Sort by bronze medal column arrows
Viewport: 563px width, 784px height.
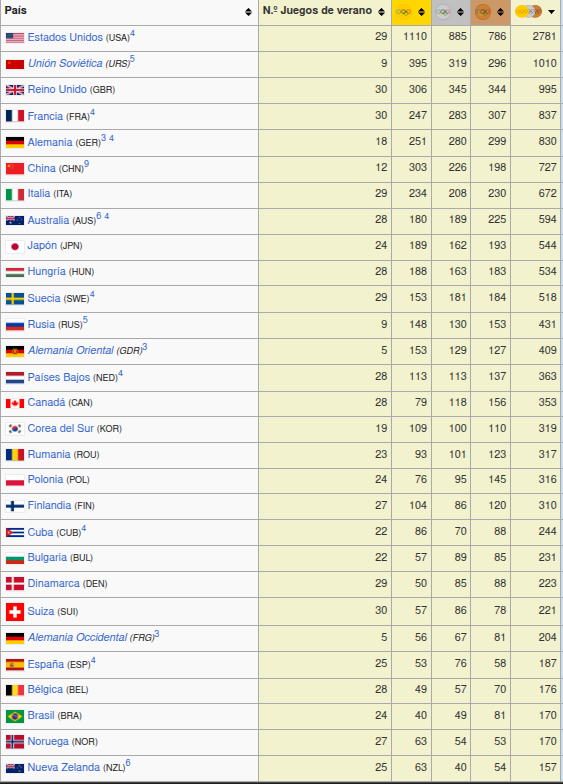(500, 12)
